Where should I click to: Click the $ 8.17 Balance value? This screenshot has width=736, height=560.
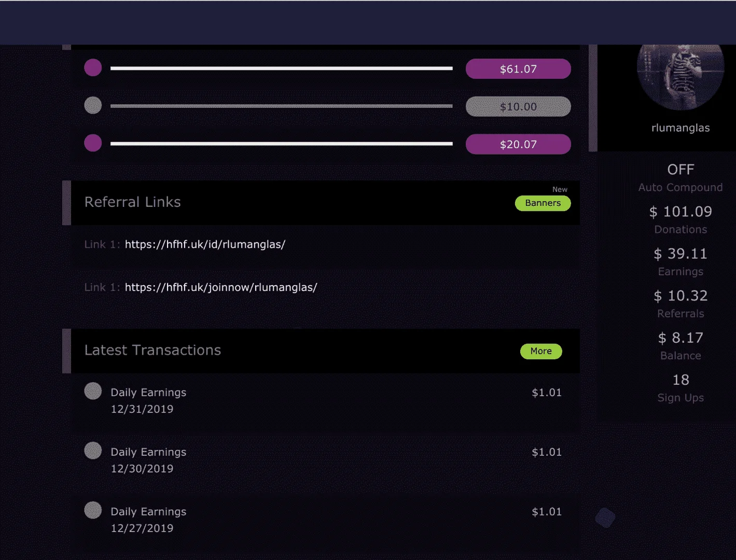point(681,338)
